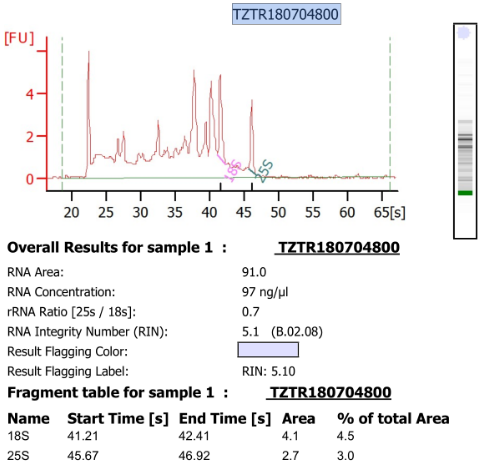
Task: Click the Result Flagging Color swatch
Action: [x=268, y=350]
